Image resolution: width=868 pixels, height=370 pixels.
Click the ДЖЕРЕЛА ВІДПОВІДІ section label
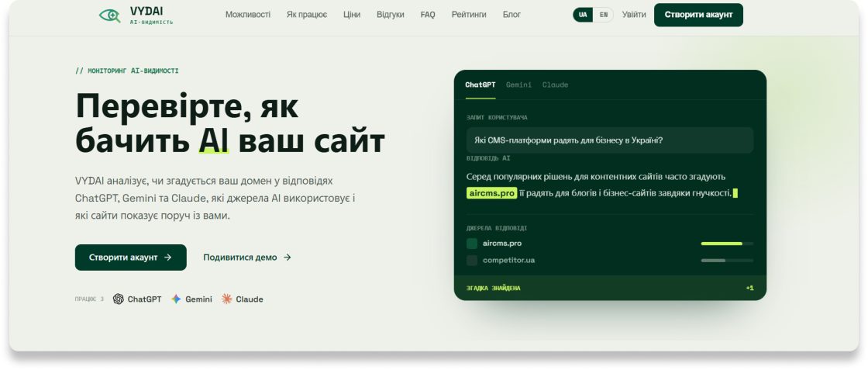[497, 228]
